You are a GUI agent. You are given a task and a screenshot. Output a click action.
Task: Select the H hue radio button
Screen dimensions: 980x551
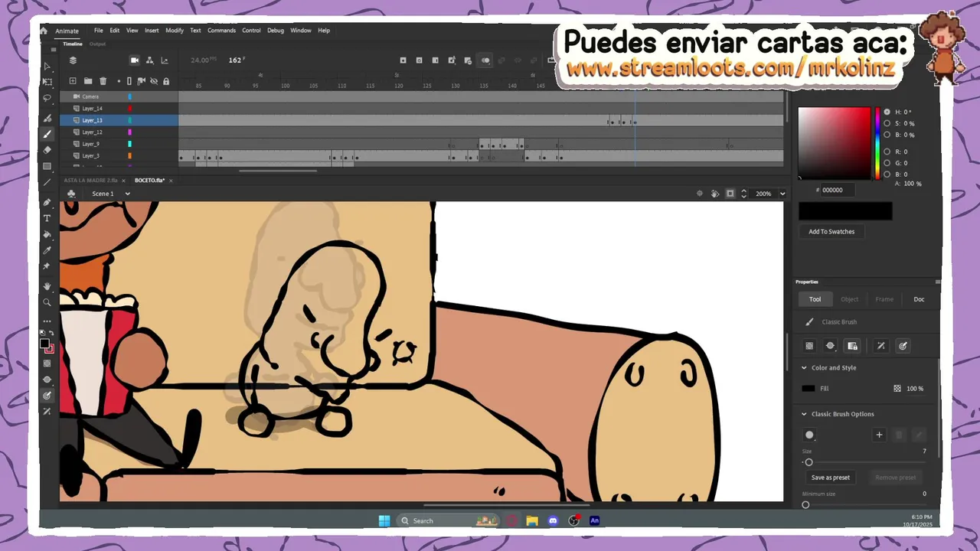887,112
